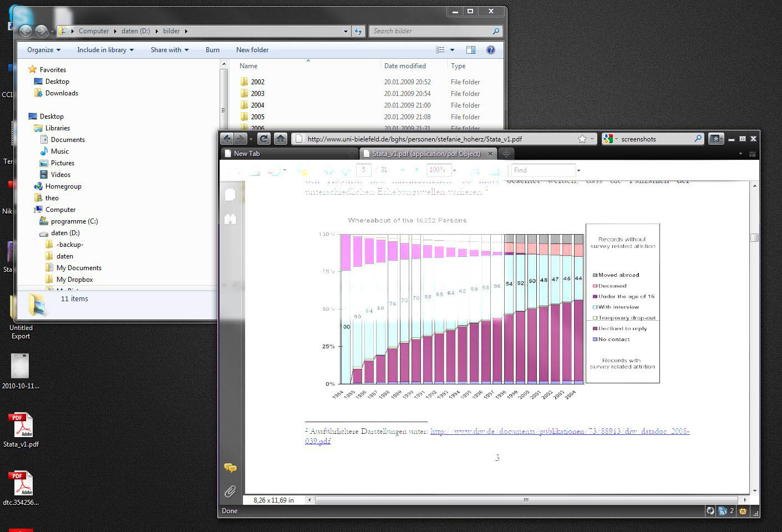Expand Include in library dropdown

(x=105, y=50)
